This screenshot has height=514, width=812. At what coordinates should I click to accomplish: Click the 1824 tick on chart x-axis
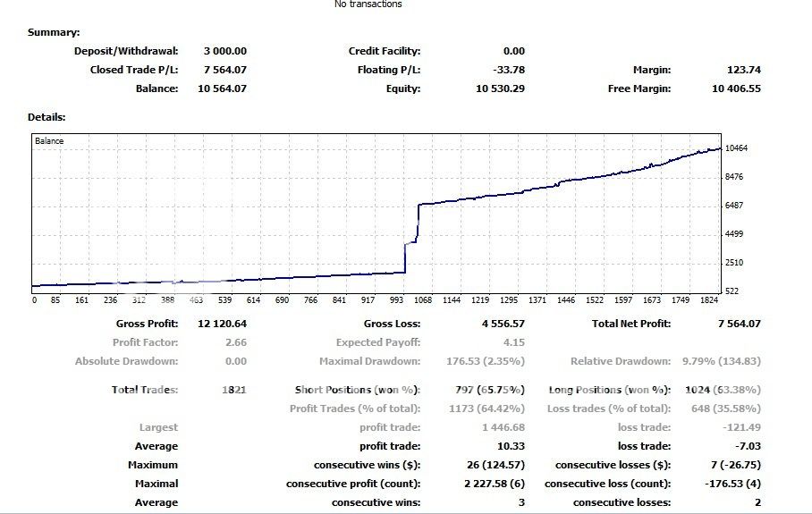[710, 300]
